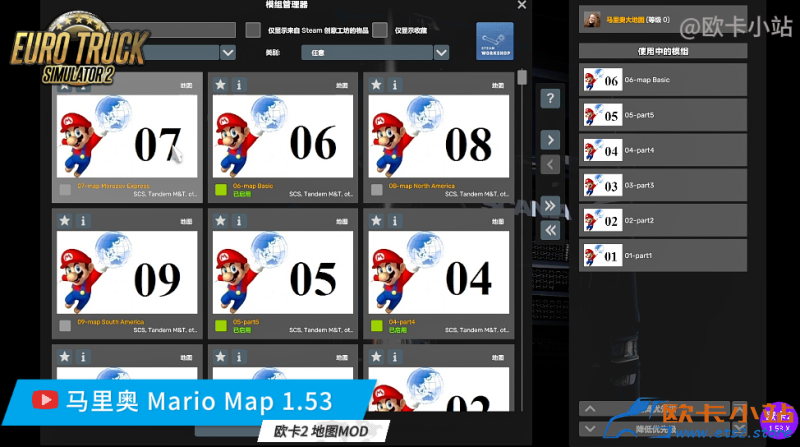Select 06-map Basic in active mods list
Viewport: 800px width, 447px height.
click(663, 80)
